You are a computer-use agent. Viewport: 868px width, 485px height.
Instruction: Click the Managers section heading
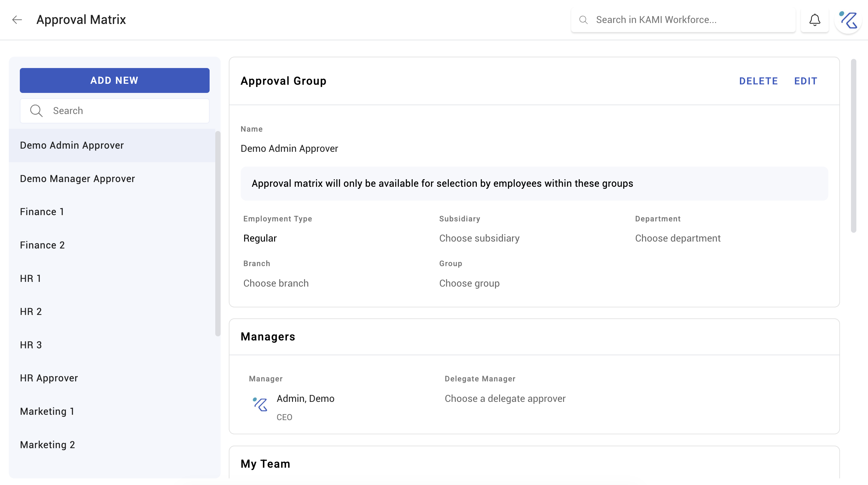268,337
